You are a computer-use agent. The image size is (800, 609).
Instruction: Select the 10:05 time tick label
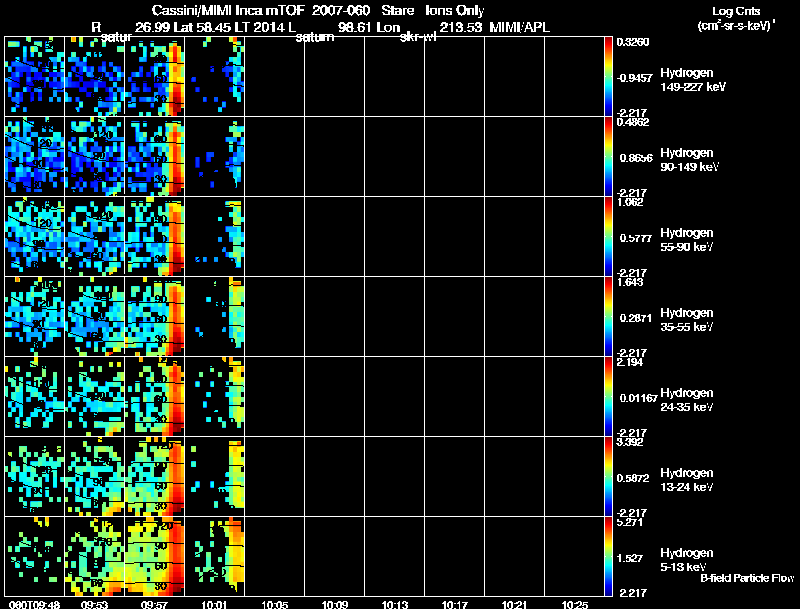pyautogui.click(x=274, y=604)
